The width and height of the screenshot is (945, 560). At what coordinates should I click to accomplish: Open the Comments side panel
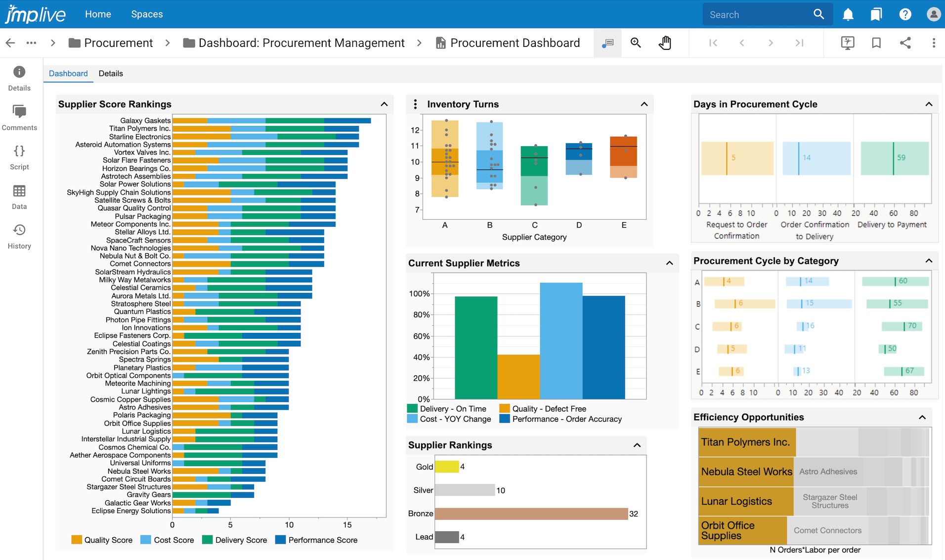[x=19, y=118]
